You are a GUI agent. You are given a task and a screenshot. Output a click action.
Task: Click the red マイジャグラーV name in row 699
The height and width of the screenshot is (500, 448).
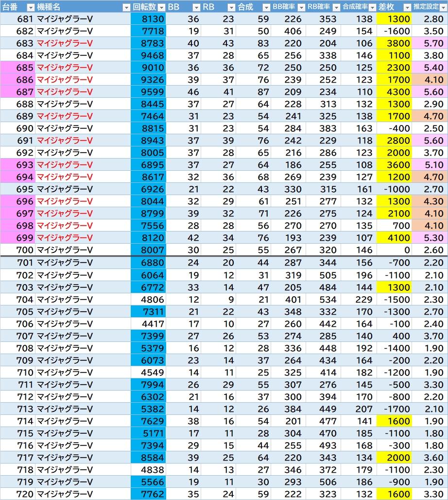[65, 238]
